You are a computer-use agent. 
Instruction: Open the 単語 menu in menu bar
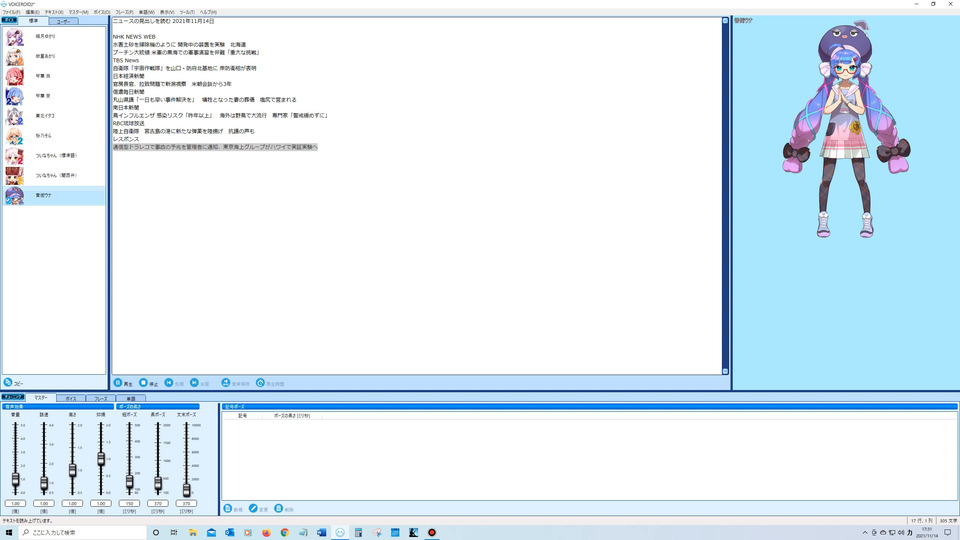tap(146, 12)
